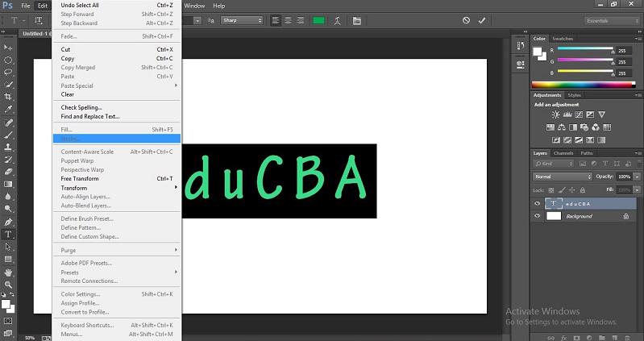Open the character and paragraph panels icon
644x341 pixels.
(x=357, y=20)
